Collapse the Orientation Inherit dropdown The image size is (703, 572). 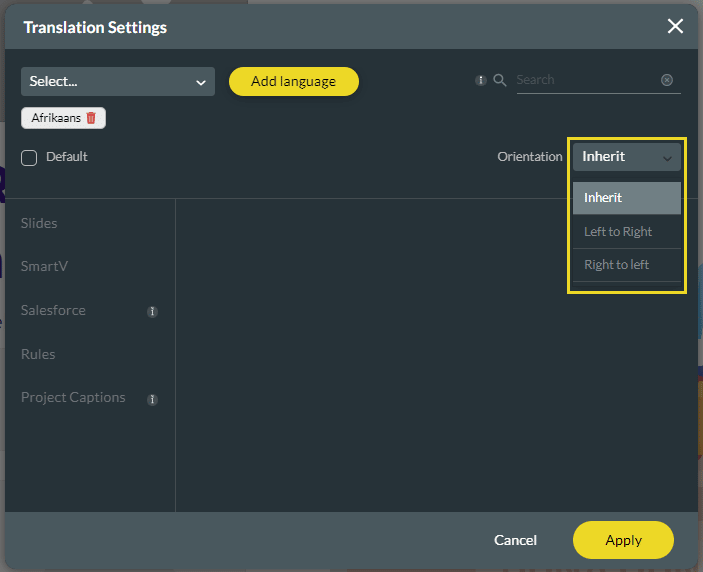(x=626, y=157)
